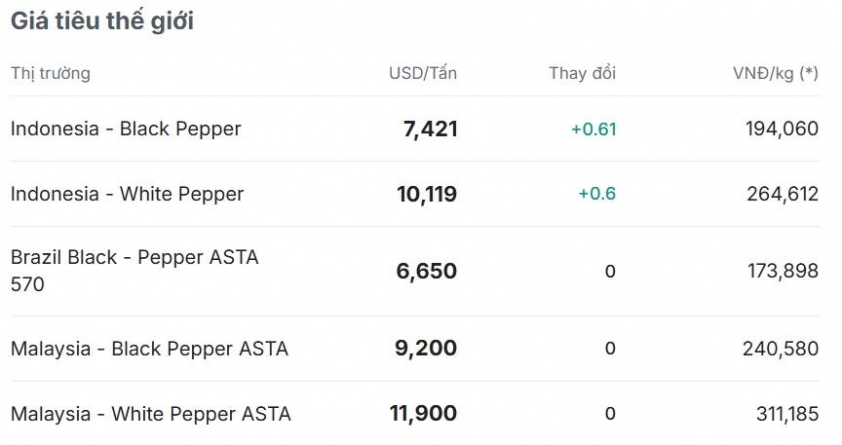Click the 10,119 USD price value

click(x=427, y=194)
